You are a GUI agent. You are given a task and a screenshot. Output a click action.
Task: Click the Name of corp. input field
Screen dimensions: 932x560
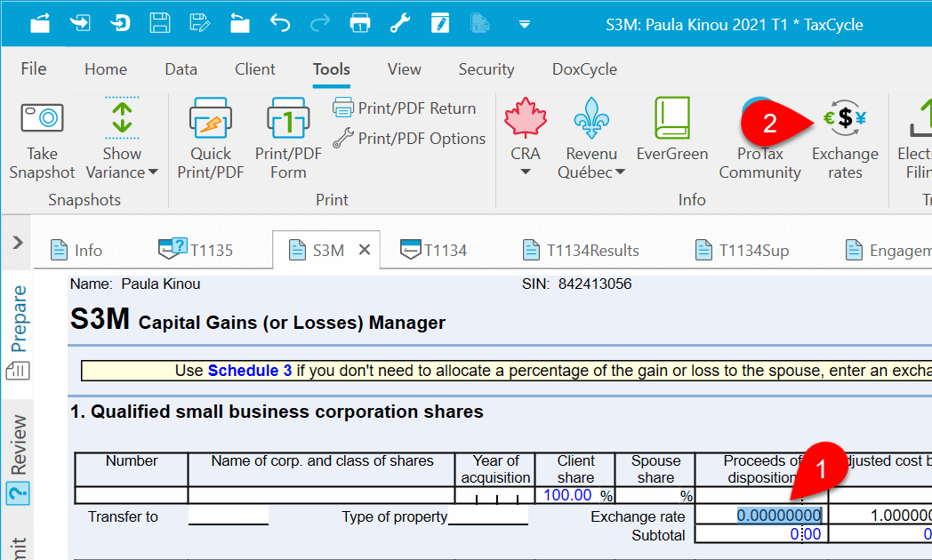322,495
